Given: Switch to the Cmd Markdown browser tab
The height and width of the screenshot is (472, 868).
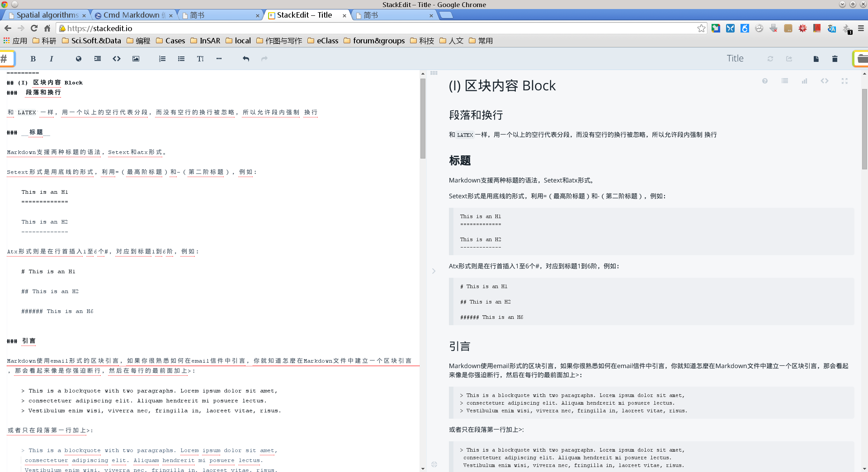Looking at the screenshot, I should coord(131,15).
